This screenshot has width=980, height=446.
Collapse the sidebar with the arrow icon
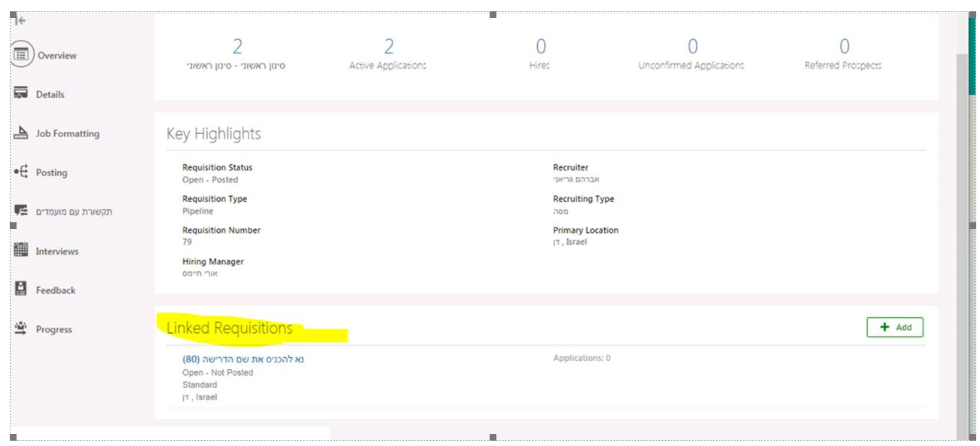click(x=21, y=20)
